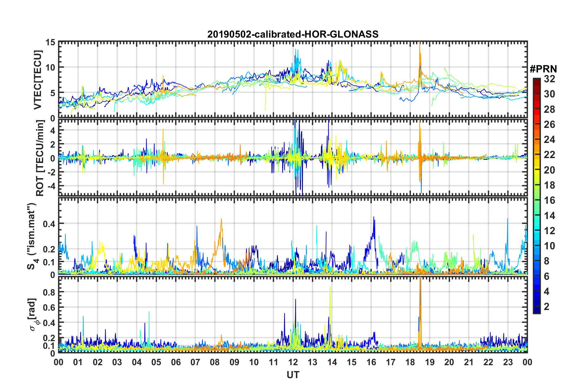Click VTEC axis tick label 10
Screen dimensions: 586x392
[50, 67]
